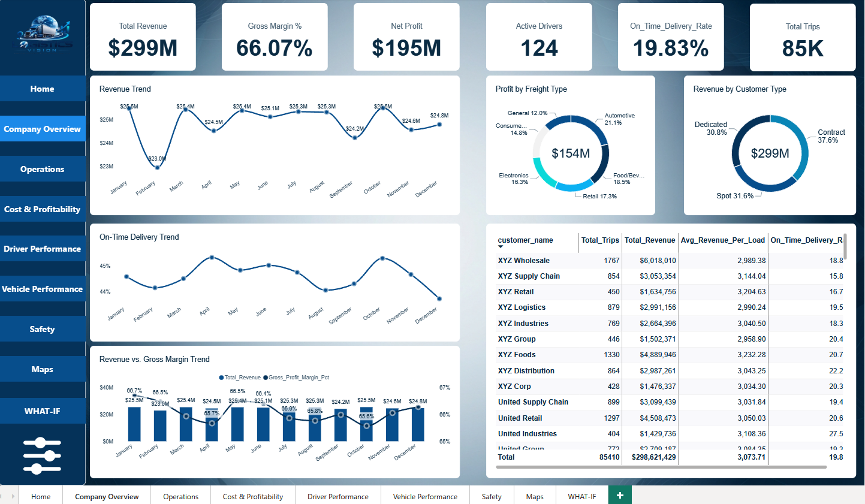The width and height of the screenshot is (865, 504).
Task: Click the customer table horizontal scrollbar
Action: 662,467
